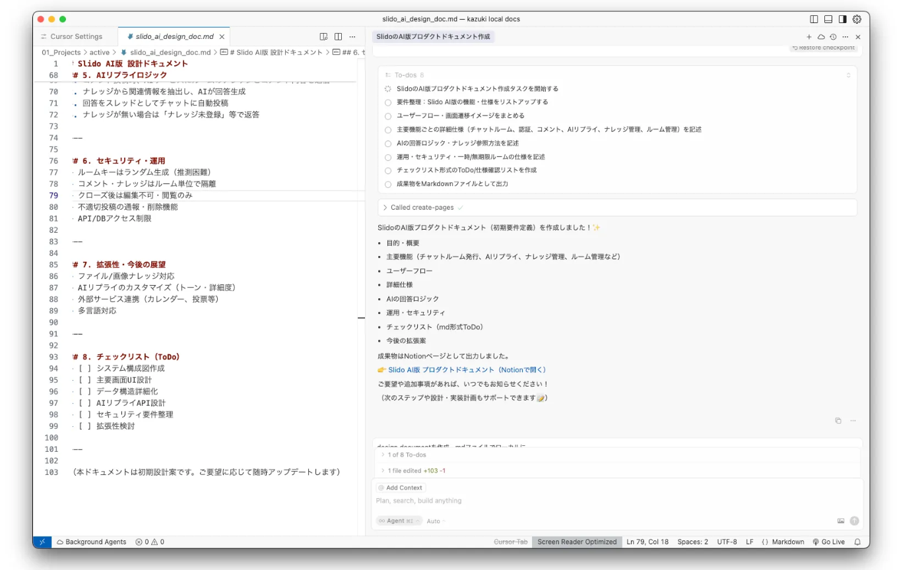Open notifications via the bell icon

coord(857,542)
